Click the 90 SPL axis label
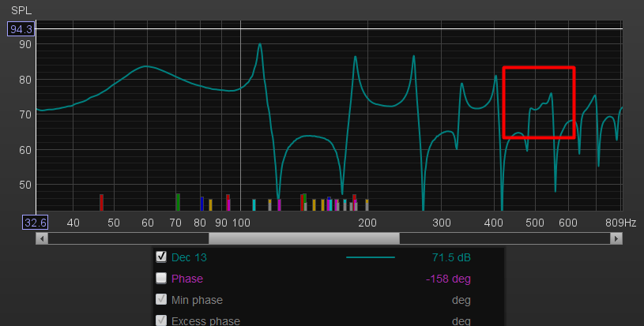 coord(25,44)
